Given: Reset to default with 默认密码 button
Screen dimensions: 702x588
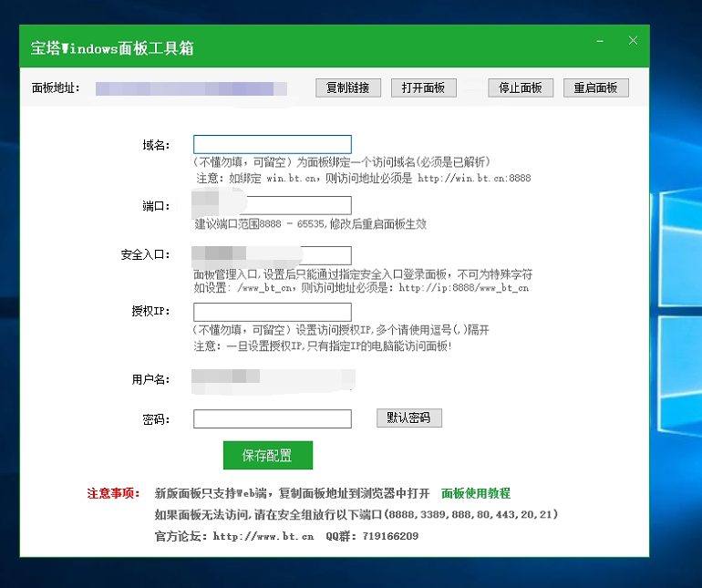Looking at the screenshot, I should pyautogui.click(x=409, y=418).
